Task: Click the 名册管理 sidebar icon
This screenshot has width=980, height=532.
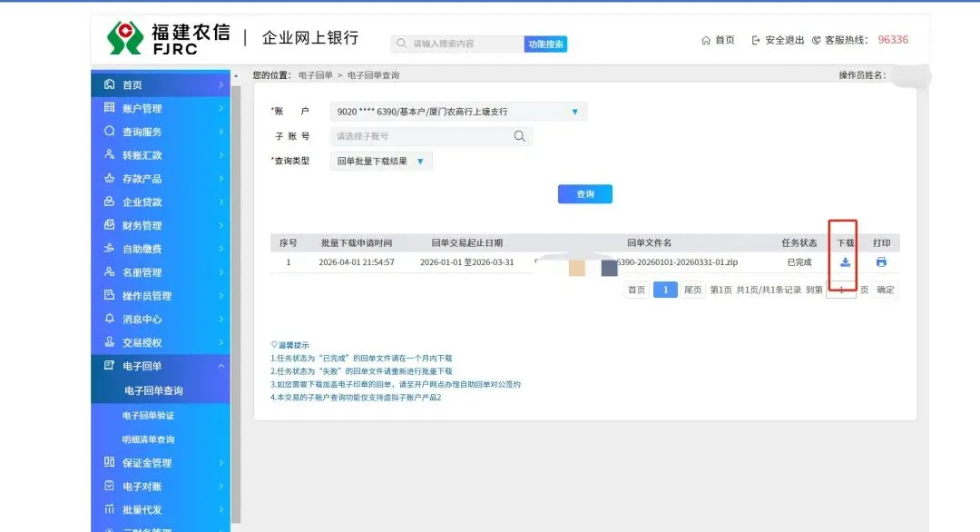Action: (110, 271)
